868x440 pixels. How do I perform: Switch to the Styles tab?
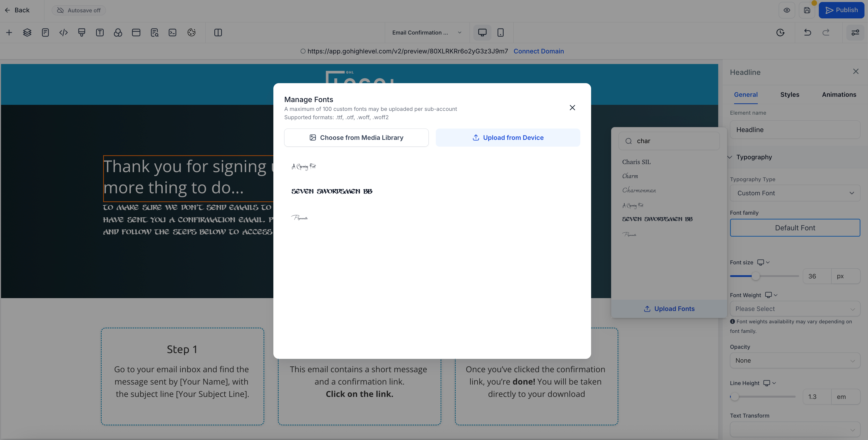[790, 95]
